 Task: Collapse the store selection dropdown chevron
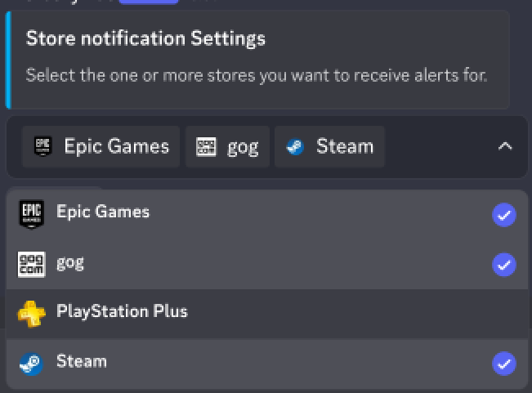505,147
